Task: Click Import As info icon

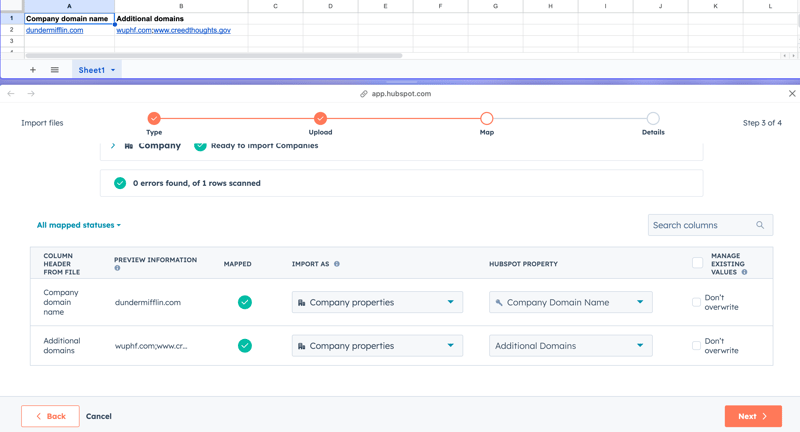Action: (x=337, y=264)
